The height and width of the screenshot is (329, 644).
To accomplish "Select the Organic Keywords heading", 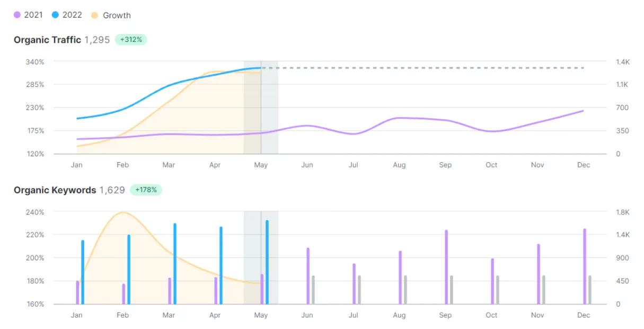I will 55,190.
